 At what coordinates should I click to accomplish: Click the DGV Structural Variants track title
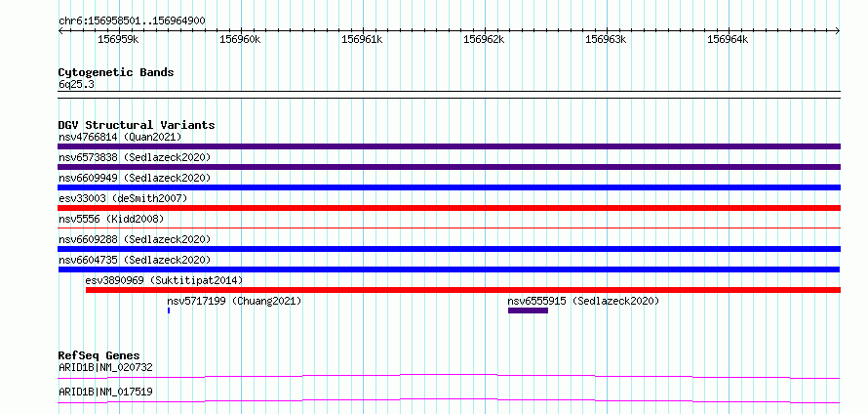137,125
